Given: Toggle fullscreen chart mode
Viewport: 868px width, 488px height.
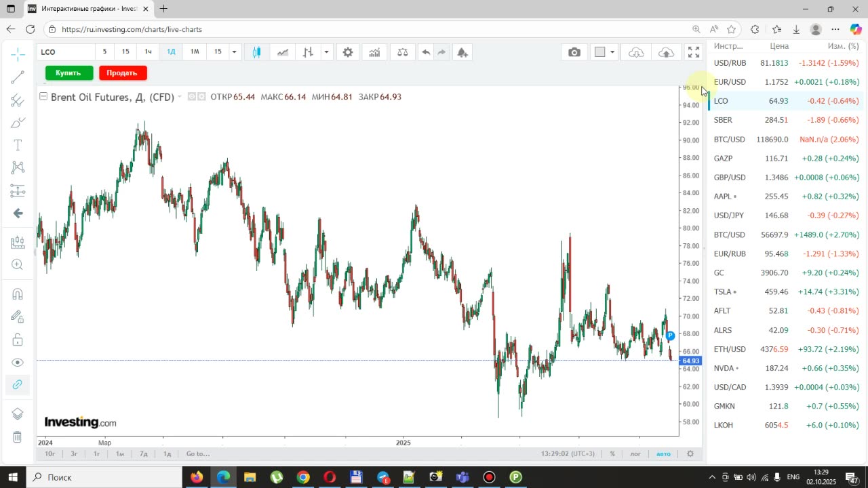Looking at the screenshot, I should click(x=694, y=52).
